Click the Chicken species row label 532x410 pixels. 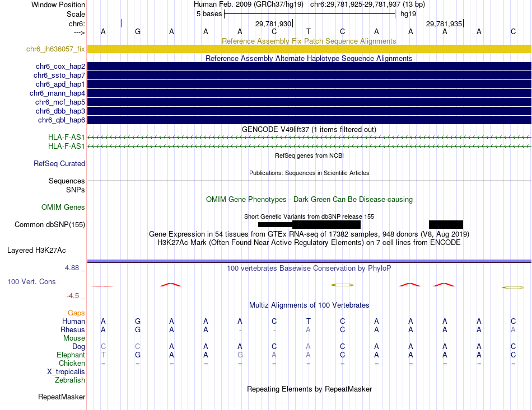(x=72, y=363)
